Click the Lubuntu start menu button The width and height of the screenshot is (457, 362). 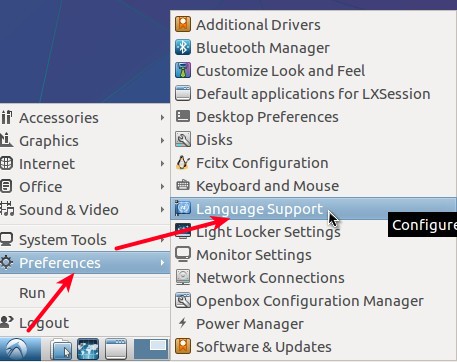point(20,349)
